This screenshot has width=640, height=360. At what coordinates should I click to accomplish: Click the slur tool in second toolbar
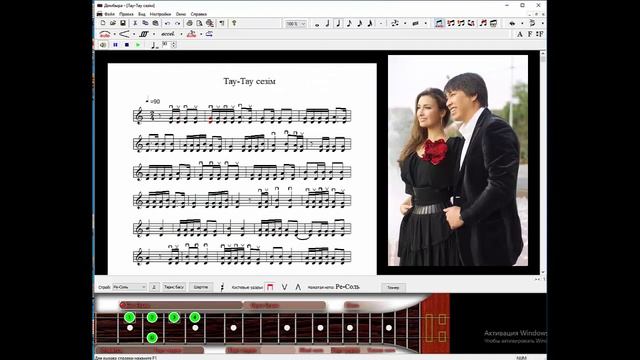[105, 34]
